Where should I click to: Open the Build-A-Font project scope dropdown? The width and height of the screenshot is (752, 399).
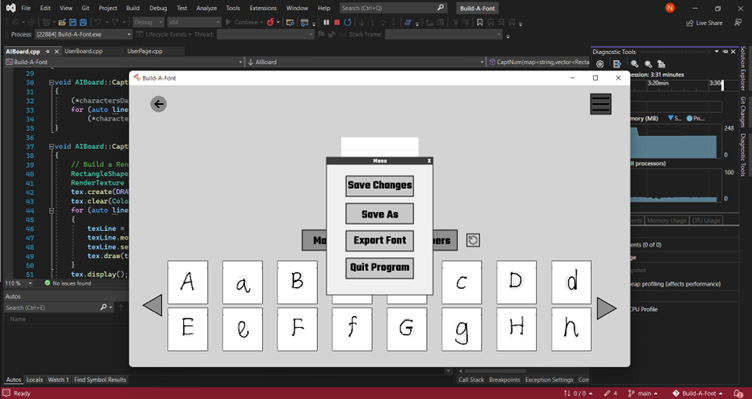(124, 62)
